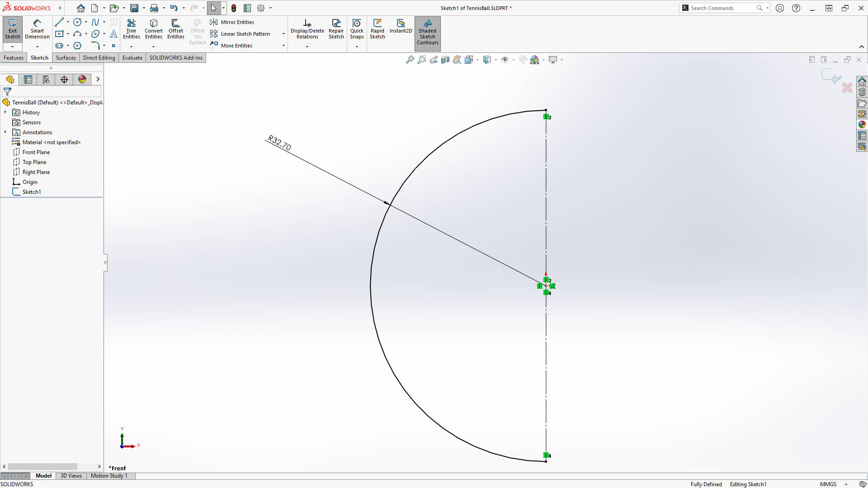Toggle Shaded Sketch Contours off
The height and width of the screenshot is (488, 868).
pyautogui.click(x=427, y=33)
